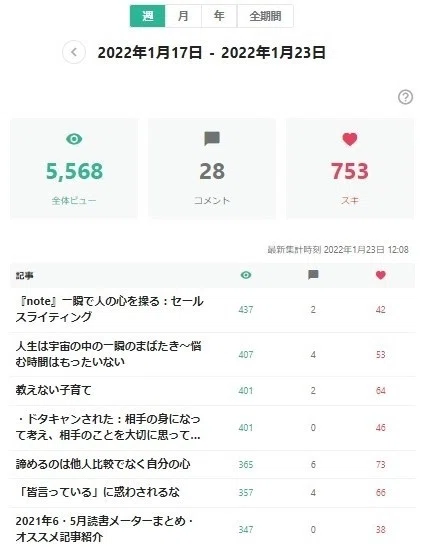Open article 教えない子育て
The height and width of the screenshot is (547, 423).
[53, 390]
